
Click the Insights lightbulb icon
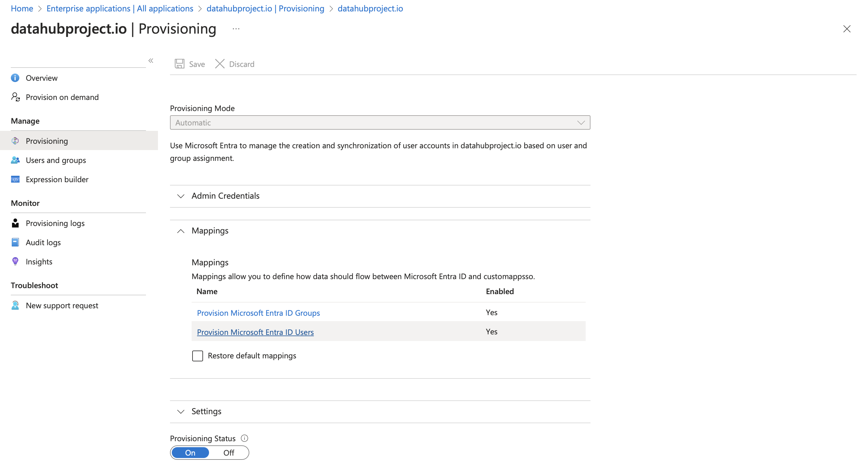tap(15, 261)
